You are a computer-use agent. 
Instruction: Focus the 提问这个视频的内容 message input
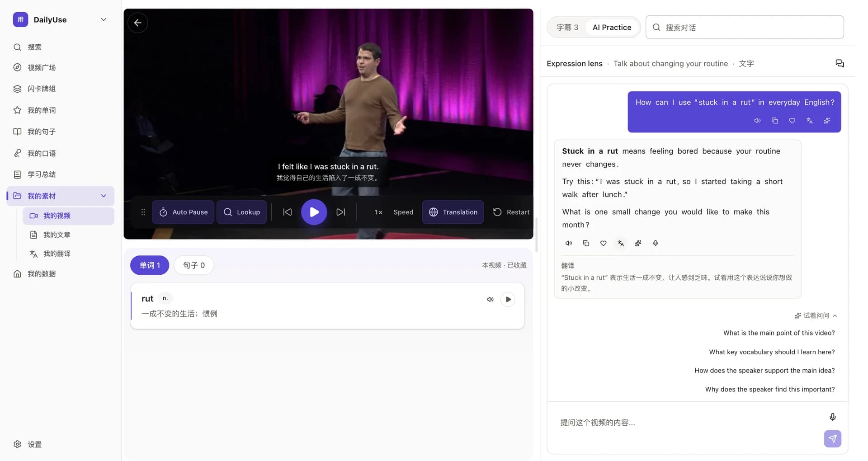pyautogui.click(x=687, y=423)
